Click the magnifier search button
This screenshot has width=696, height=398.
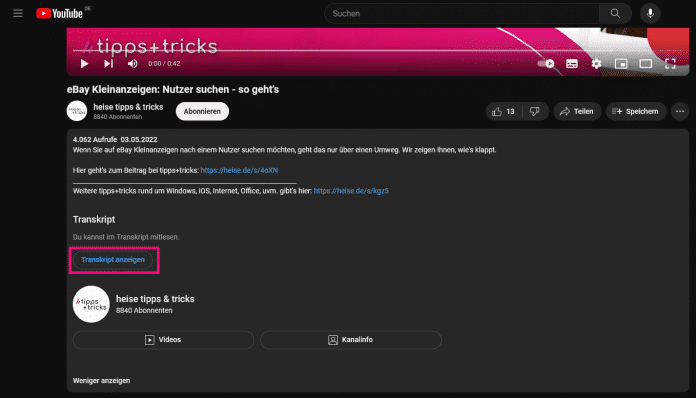pyautogui.click(x=615, y=14)
